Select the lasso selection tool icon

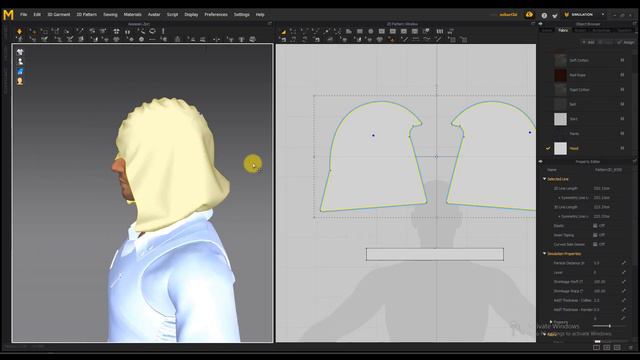click(x=152, y=31)
